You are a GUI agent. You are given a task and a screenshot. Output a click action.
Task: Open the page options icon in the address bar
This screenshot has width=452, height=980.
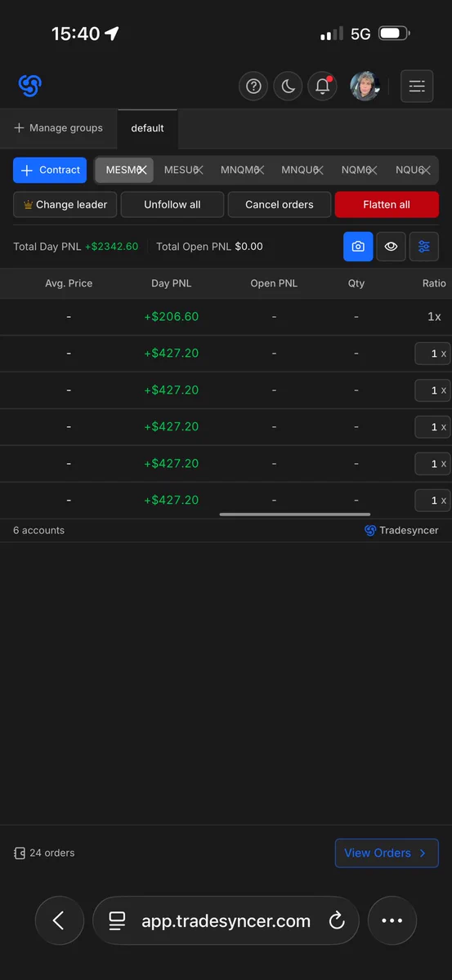(118, 921)
